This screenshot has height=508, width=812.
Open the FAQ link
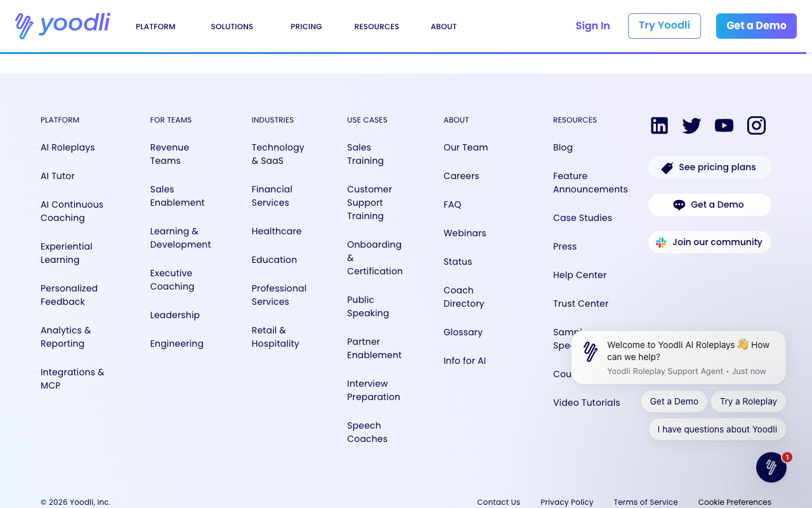pyautogui.click(x=452, y=204)
